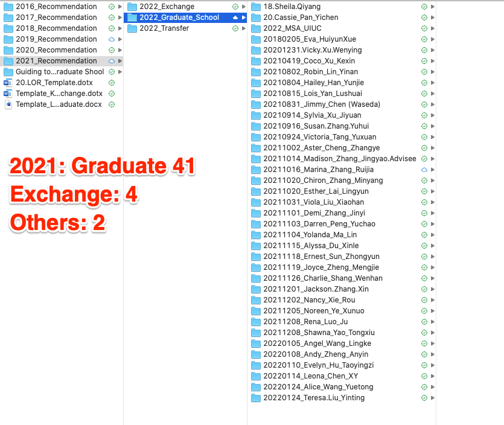Click the 2022_Transfer folder icon
504x425 pixels.
132,28
